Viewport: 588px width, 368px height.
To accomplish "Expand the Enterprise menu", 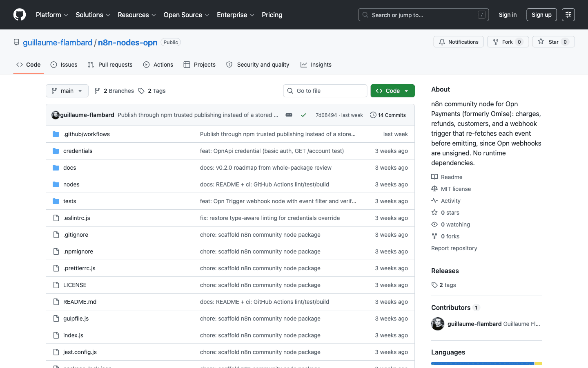I will 236,15.
